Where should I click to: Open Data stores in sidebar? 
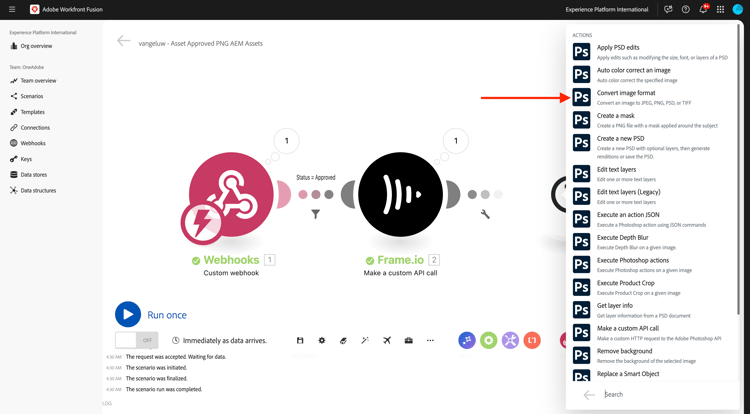[x=28, y=174]
